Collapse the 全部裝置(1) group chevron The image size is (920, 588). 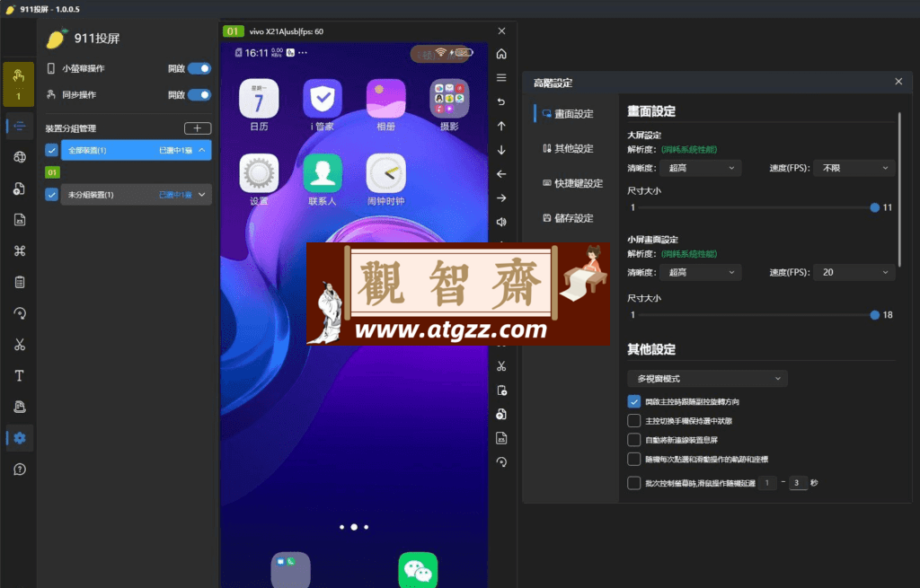click(x=202, y=150)
